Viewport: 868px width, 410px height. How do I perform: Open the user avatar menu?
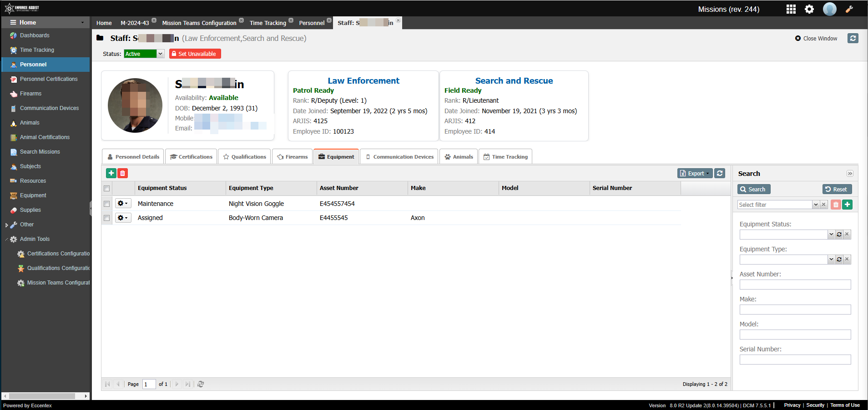click(x=830, y=9)
